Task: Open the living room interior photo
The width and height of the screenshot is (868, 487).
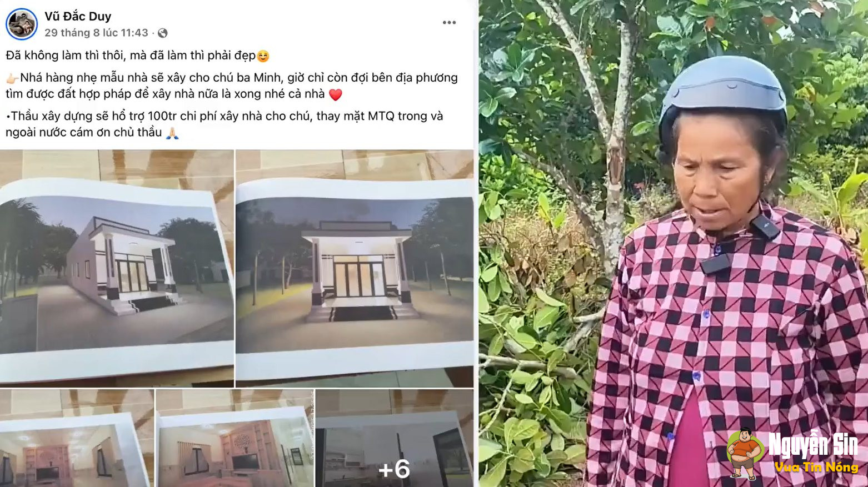Action: click(x=77, y=438)
